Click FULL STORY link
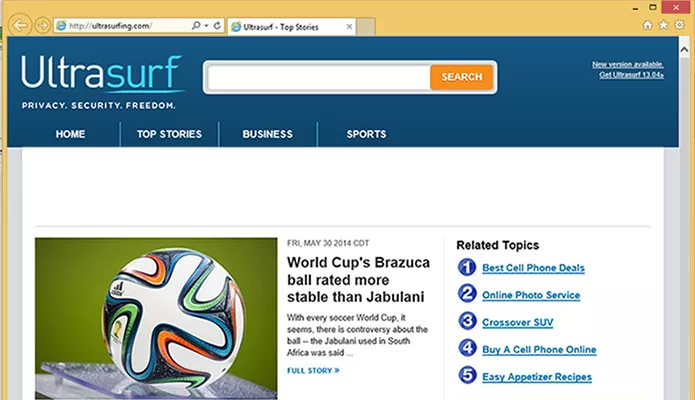The width and height of the screenshot is (695, 400). 313,370
